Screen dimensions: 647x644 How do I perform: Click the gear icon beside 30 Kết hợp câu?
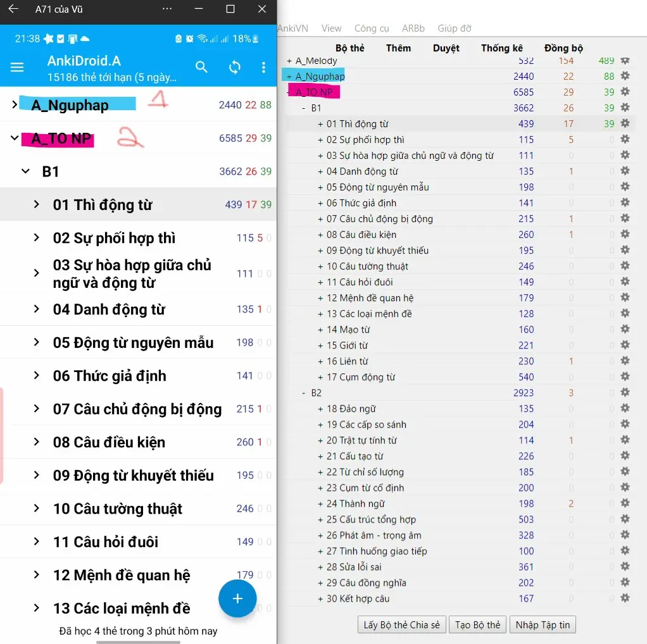click(x=625, y=598)
